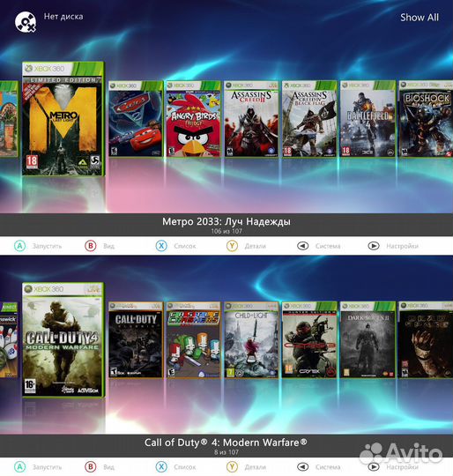Click X 'Список' under the Metro 2033 title

[x=175, y=246]
